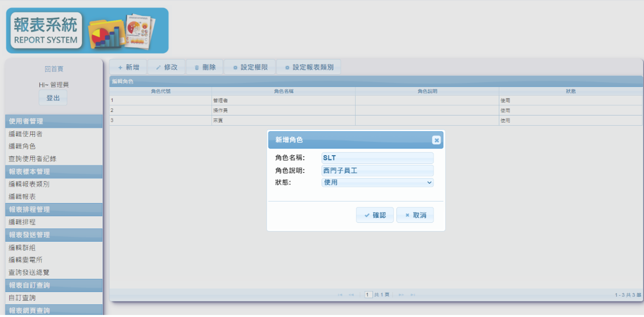Click the 角色名稱 field containing SLT
This screenshot has width=644, height=317.
coord(377,158)
